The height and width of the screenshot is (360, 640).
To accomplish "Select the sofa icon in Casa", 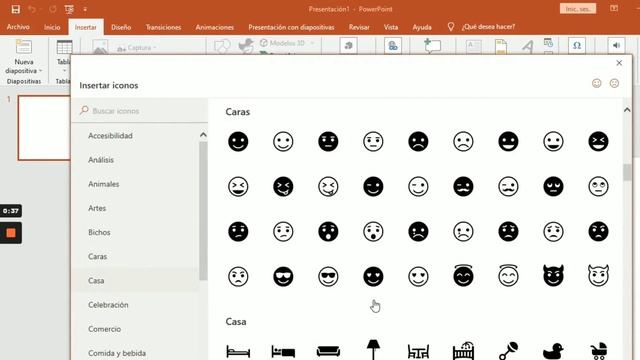I will point(328,351).
